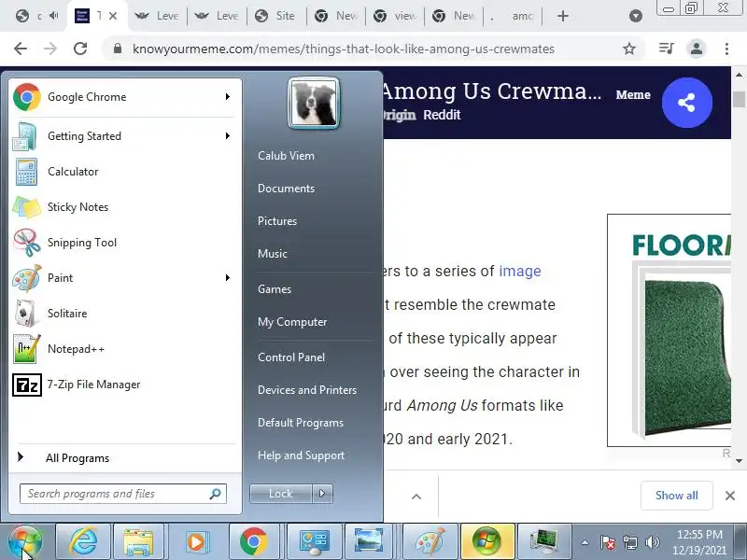Follow the 'image' hyperlink in article
Viewport: 747px width, 560px height.
click(520, 271)
